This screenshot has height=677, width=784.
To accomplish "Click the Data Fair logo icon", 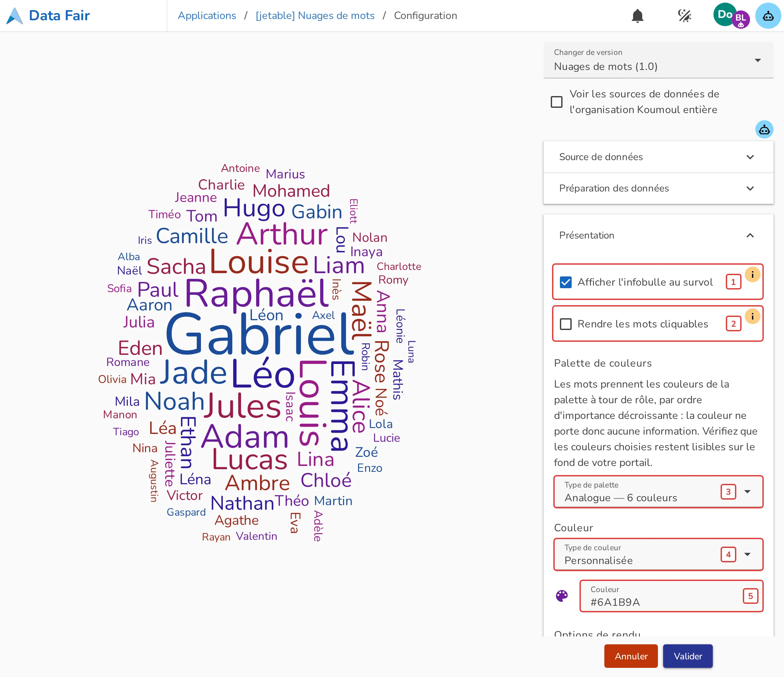I will click(x=15, y=16).
